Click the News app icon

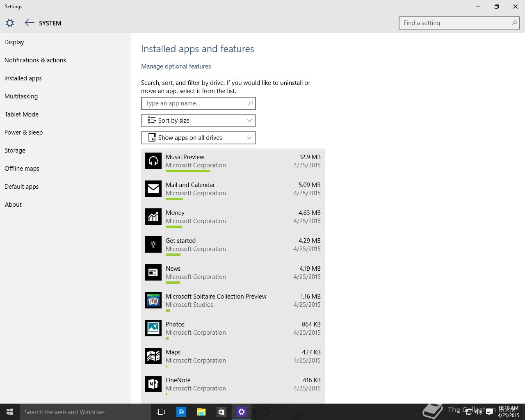[153, 272]
